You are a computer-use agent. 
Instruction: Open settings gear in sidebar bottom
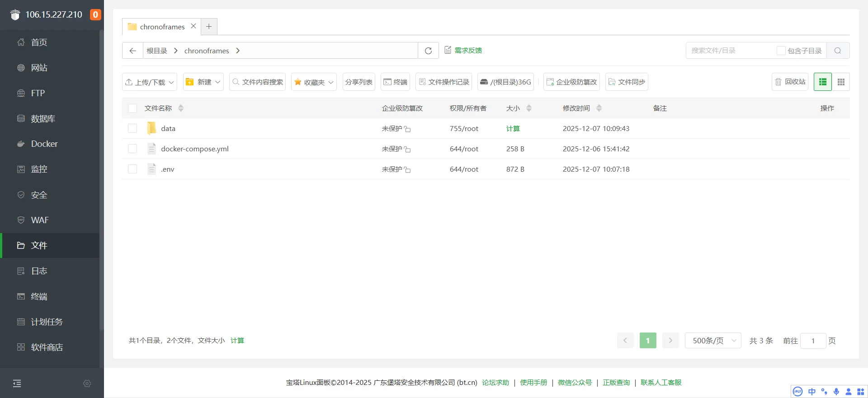point(87,384)
